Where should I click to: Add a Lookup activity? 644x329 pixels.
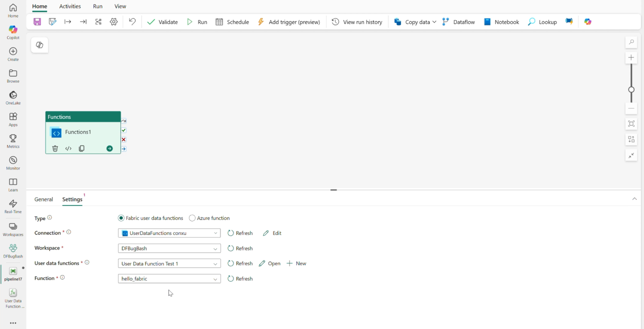point(542,22)
